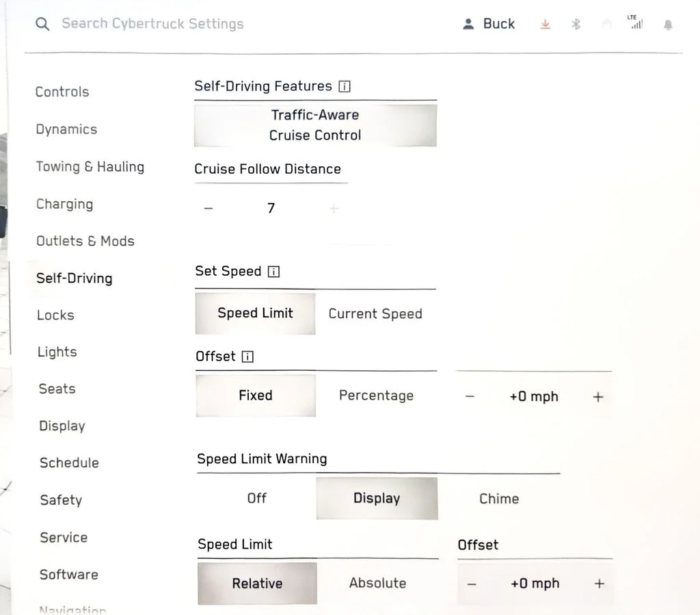Open Outlets & Mods settings

pyautogui.click(x=85, y=241)
